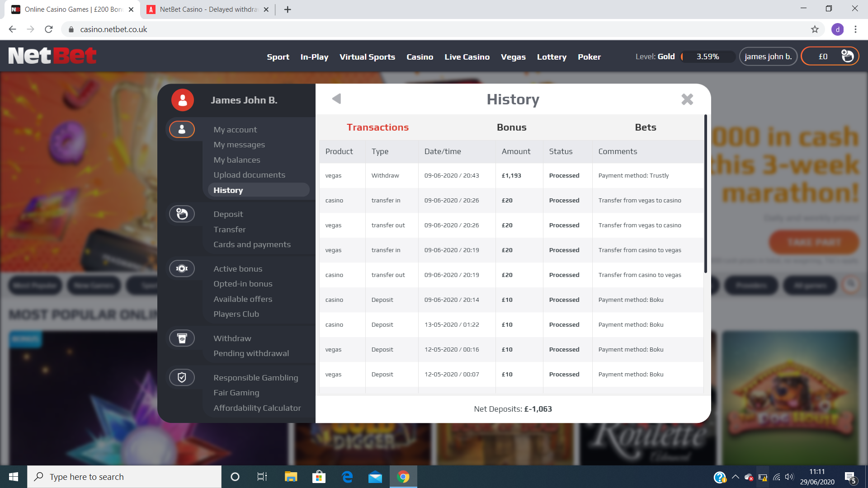Viewport: 868px width, 488px height.
Task: Open Pending withdrawal
Action: coord(251,353)
